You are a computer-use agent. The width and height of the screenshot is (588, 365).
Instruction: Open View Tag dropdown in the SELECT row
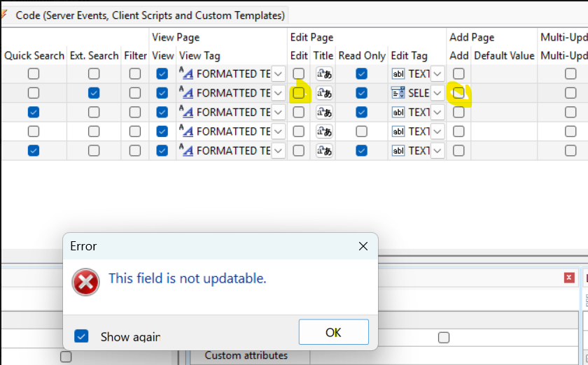coord(278,93)
